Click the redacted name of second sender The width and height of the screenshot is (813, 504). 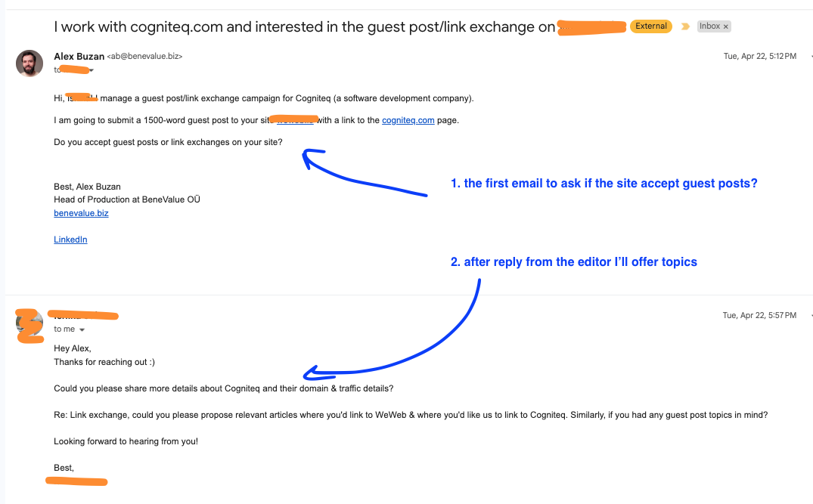click(83, 314)
